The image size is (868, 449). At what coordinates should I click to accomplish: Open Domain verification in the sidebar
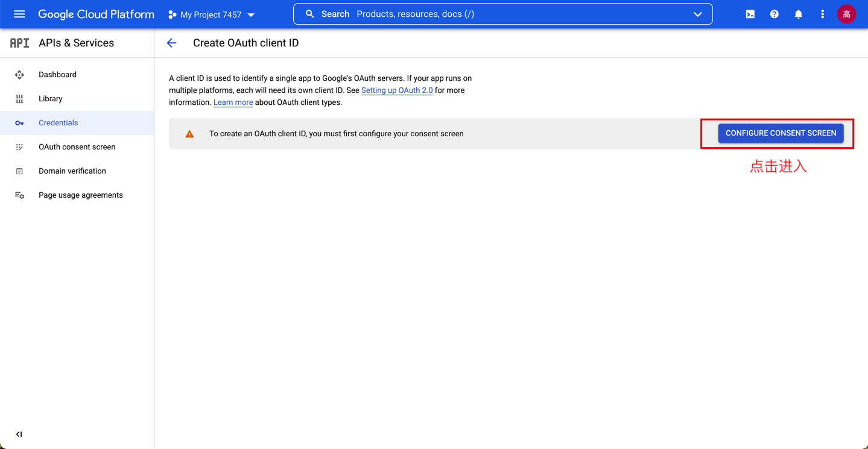pyautogui.click(x=77, y=171)
